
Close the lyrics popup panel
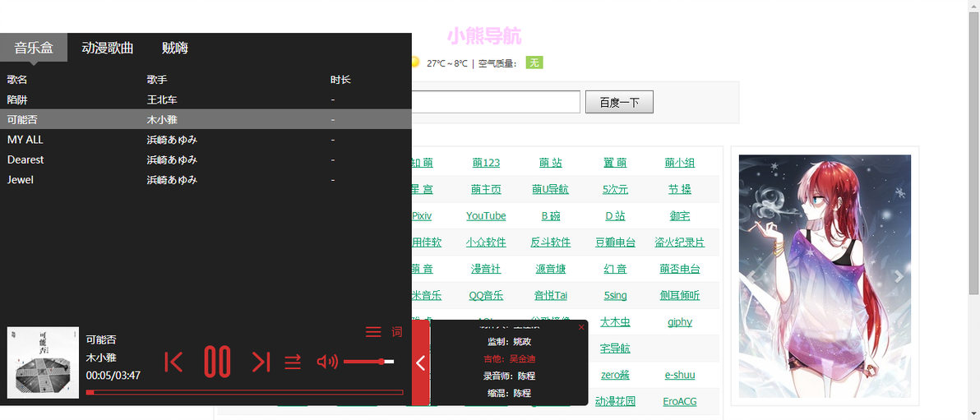pos(581,327)
